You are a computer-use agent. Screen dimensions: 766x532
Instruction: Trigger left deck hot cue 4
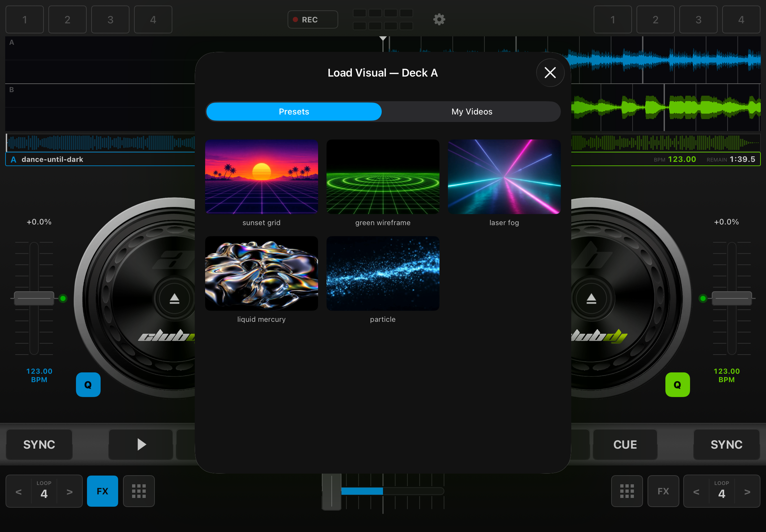153,20
